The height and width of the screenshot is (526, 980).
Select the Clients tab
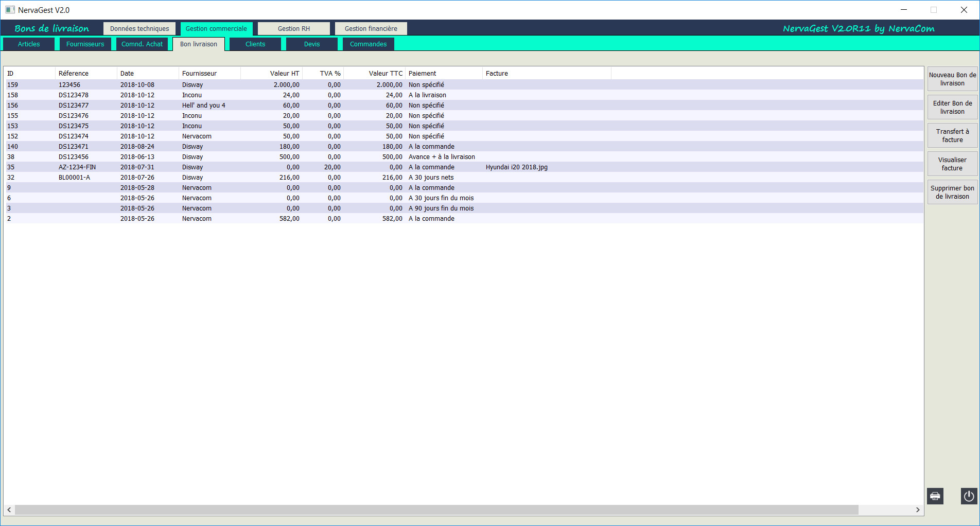tap(255, 44)
